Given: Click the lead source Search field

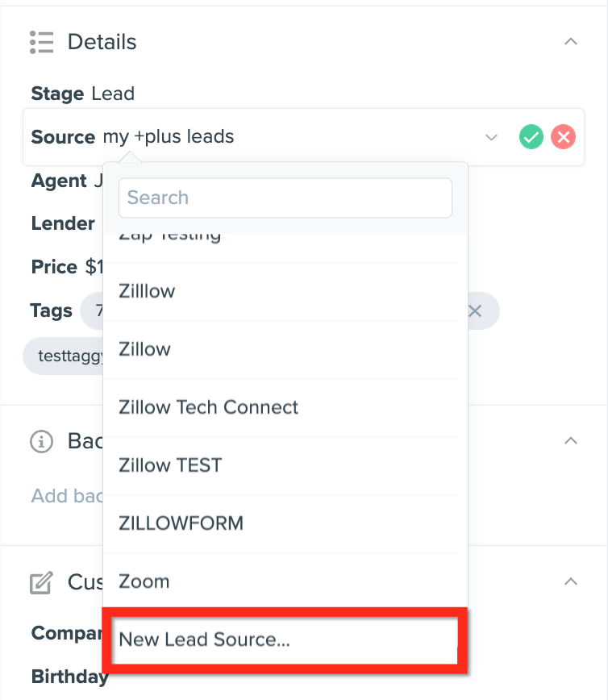Looking at the screenshot, I should [x=285, y=198].
